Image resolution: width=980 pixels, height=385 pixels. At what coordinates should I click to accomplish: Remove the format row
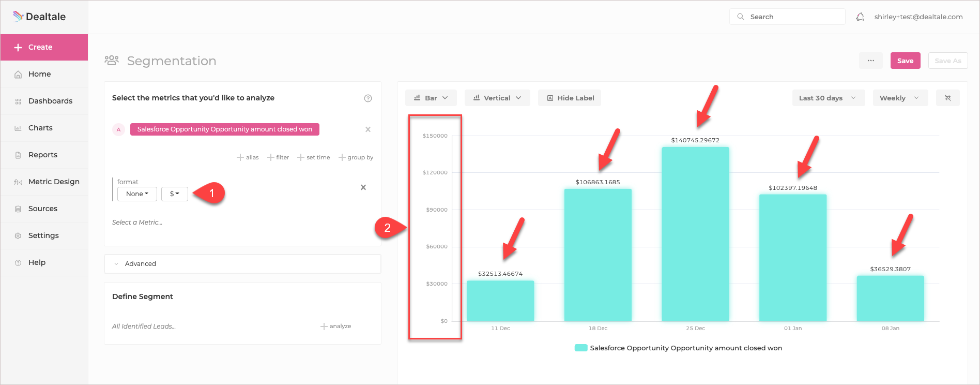click(363, 187)
